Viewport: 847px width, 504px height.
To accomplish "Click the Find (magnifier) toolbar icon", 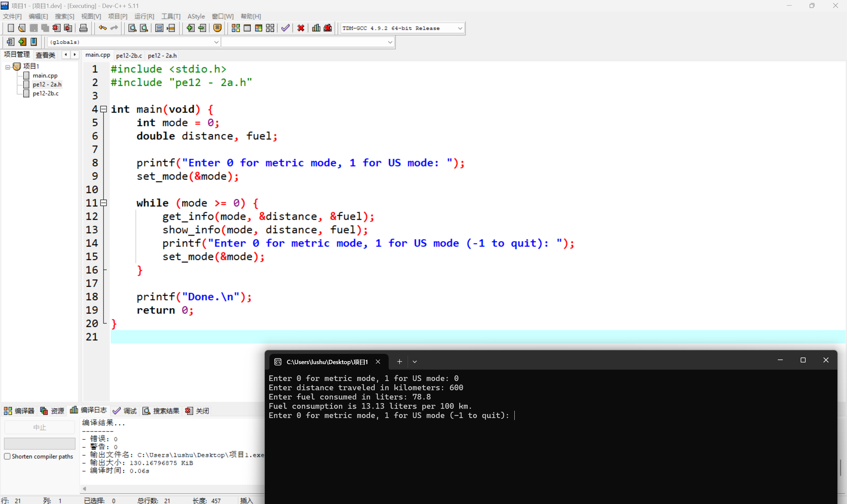I will point(132,28).
